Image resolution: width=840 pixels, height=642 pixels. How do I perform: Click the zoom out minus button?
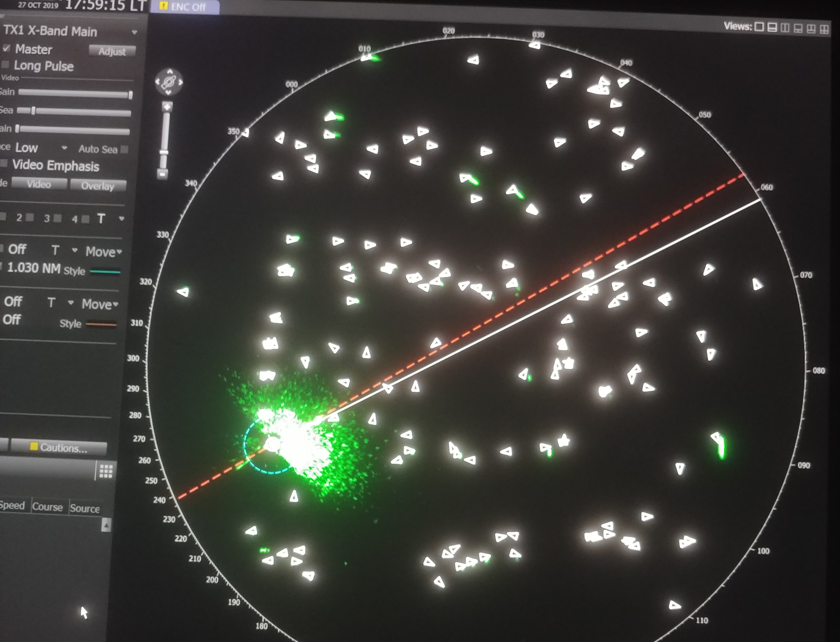tap(163, 174)
